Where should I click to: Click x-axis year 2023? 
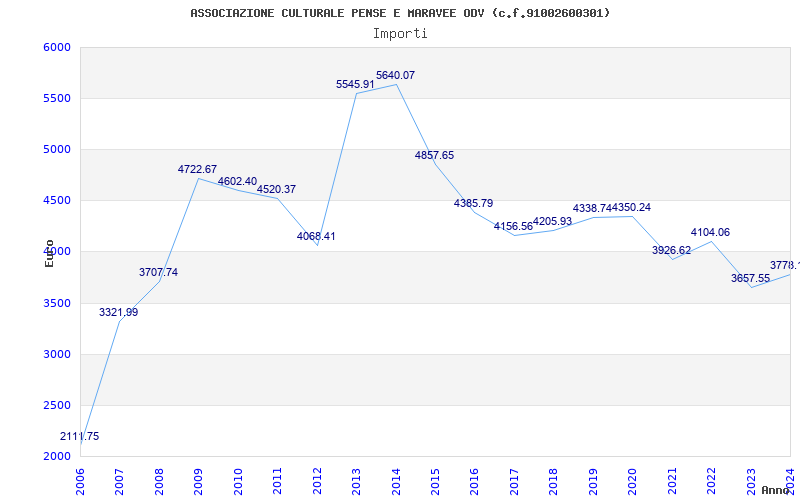tap(751, 482)
